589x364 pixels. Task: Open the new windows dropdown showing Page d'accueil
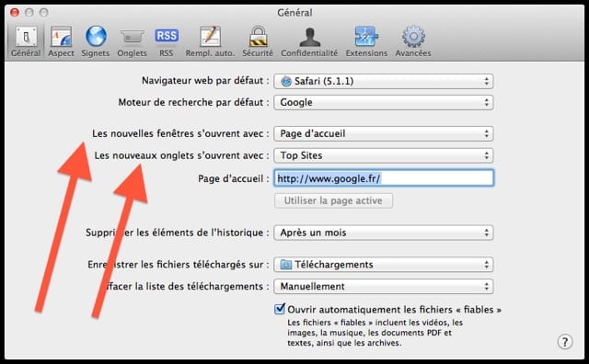384,133
